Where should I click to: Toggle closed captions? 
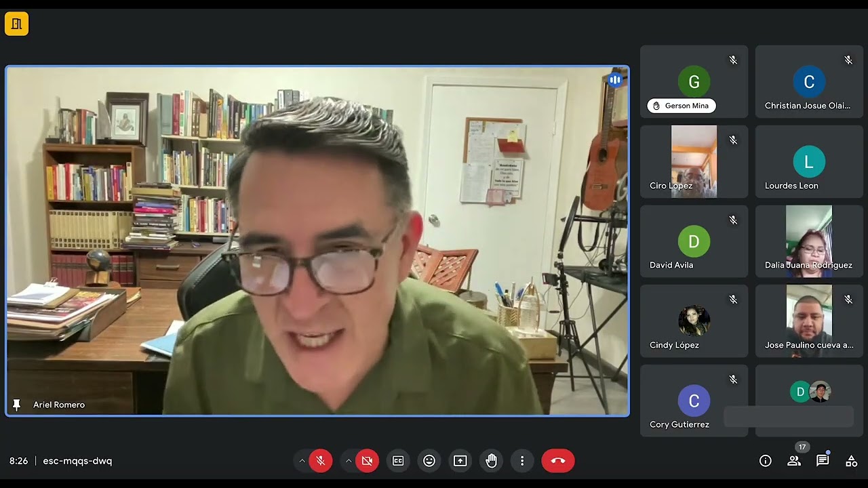(x=398, y=461)
